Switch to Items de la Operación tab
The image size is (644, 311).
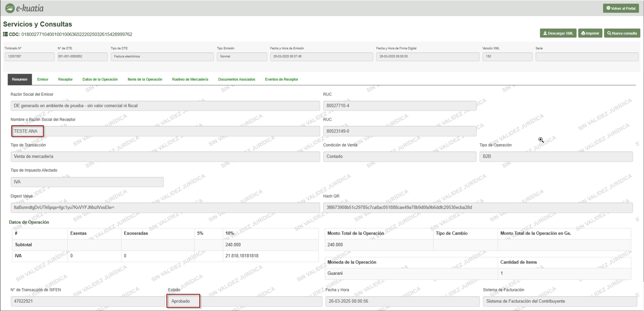click(145, 79)
